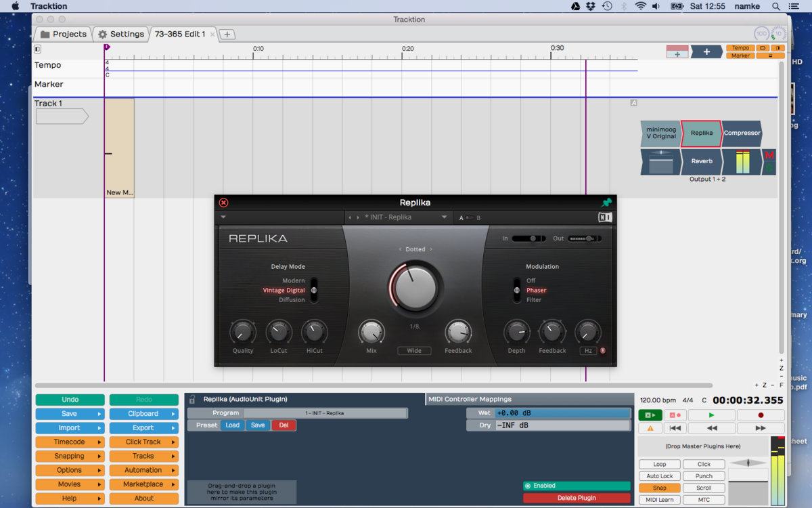
Task: Click the red Delete Plugin button
Action: (x=576, y=498)
